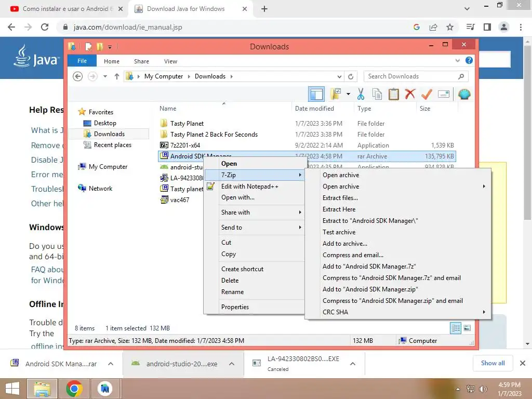Open a new Chrome tab
The image size is (532, 399).
264,9
